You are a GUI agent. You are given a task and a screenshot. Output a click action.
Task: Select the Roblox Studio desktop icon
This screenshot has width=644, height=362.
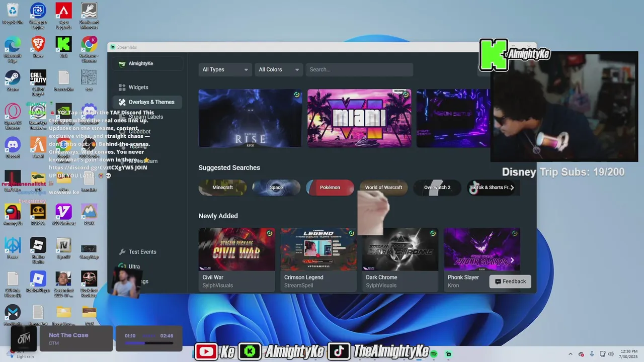pyautogui.click(x=38, y=251)
